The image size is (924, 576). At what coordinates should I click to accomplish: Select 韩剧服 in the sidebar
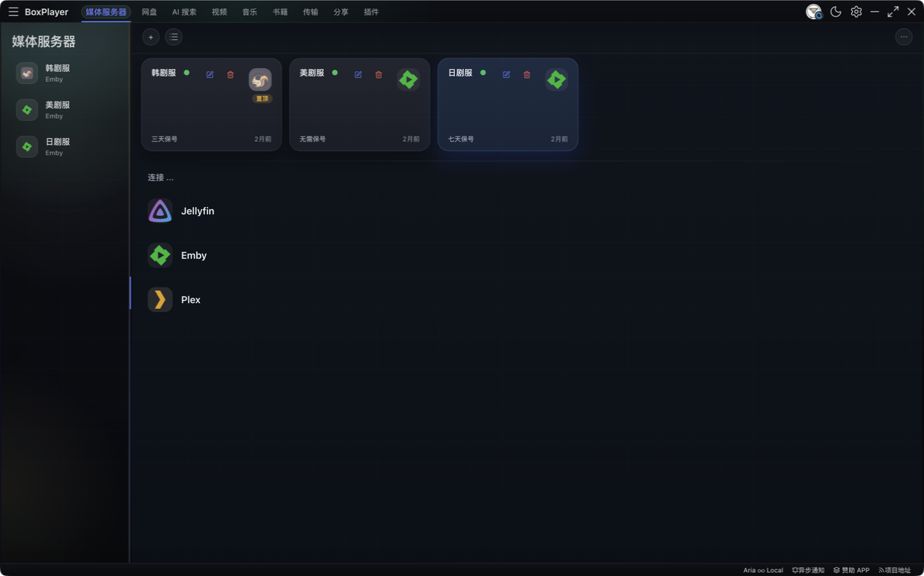(64, 73)
